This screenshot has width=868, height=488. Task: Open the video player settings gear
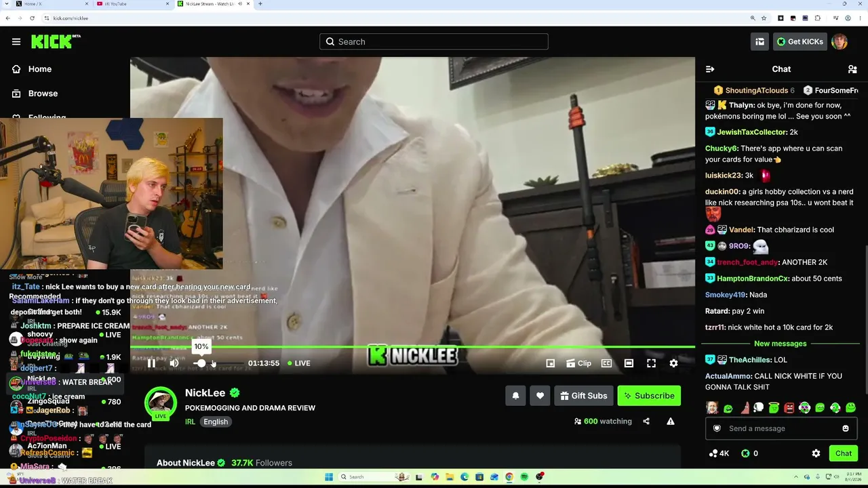(673, 363)
